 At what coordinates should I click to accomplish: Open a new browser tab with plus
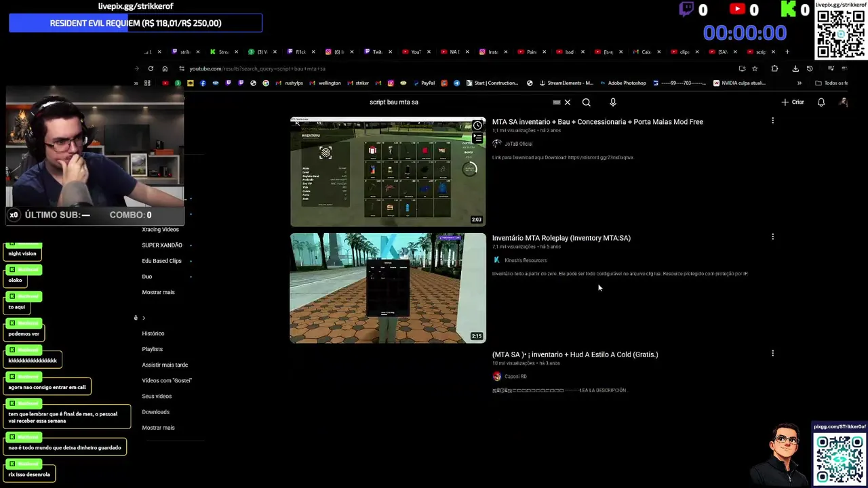pos(787,52)
